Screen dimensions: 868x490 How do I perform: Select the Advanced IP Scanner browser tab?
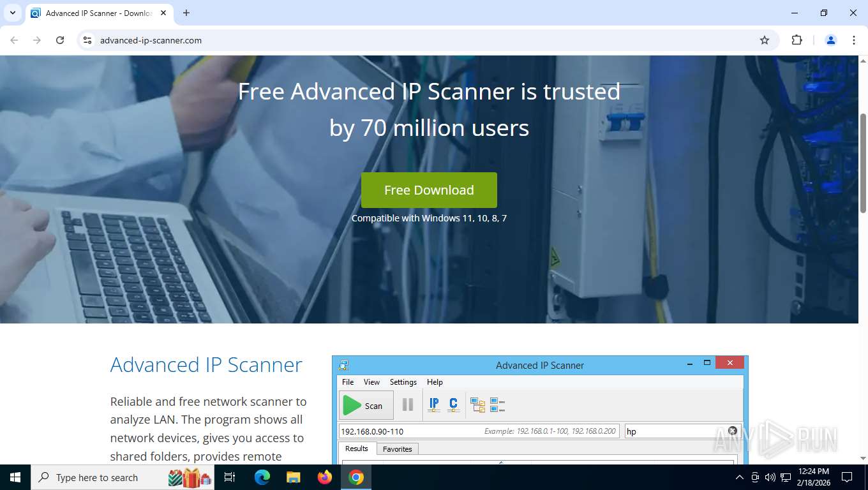(x=99, y=13)
